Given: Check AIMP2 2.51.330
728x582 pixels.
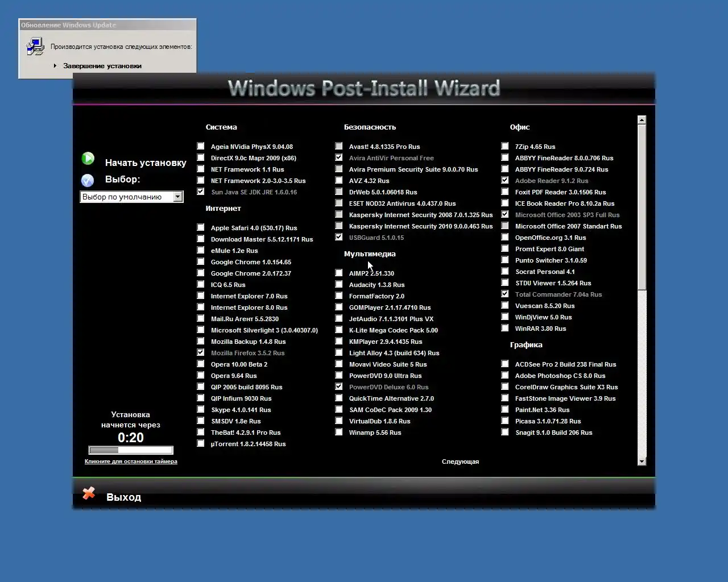Looking at the screenshot, I should pos(339,273).
